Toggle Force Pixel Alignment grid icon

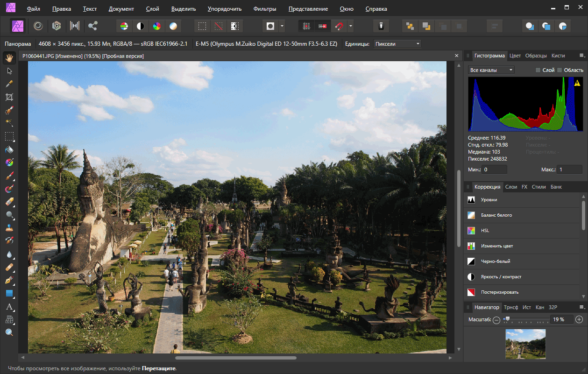coord(306,26)
